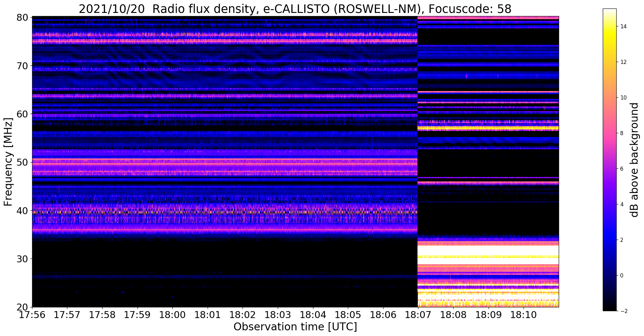The image size is (644, 336).
Task: Click the 18:09 time tick label
Action: point(489,315)
